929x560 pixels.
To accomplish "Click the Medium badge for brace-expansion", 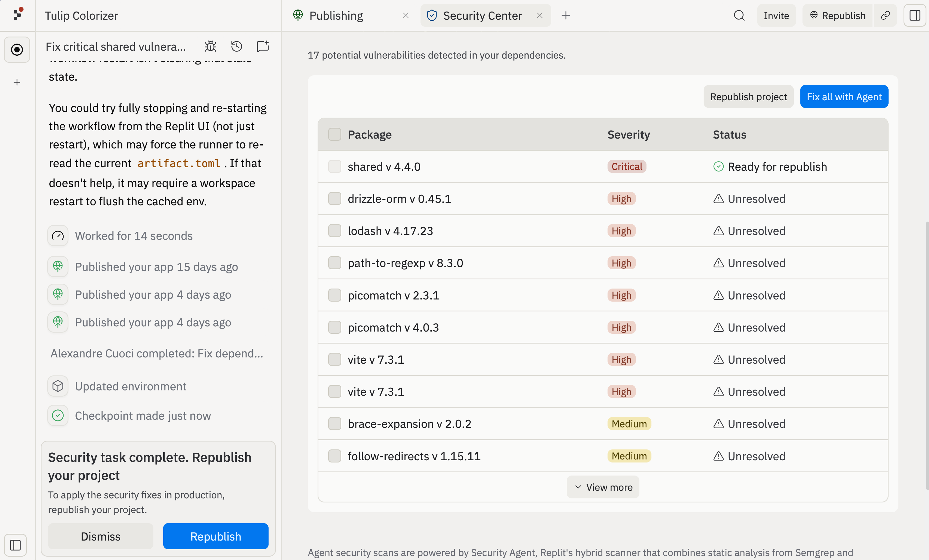I will [x=629, y=424].
